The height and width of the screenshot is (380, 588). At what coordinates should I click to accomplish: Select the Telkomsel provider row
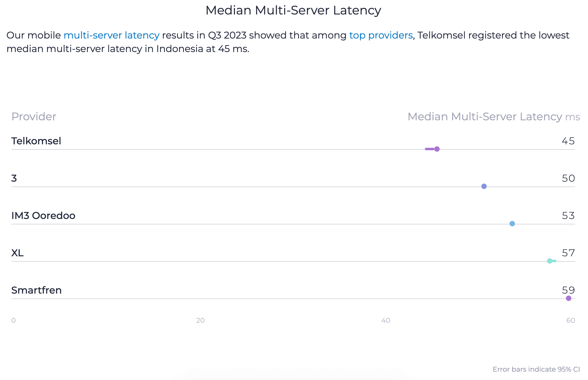point(37,141)
